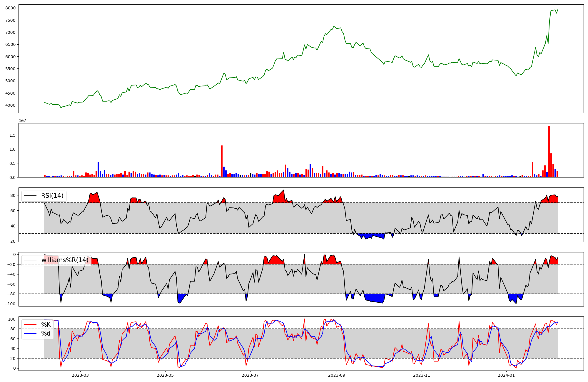
Task: Click the 1.5 volume axis tick label
Action: 12,135
